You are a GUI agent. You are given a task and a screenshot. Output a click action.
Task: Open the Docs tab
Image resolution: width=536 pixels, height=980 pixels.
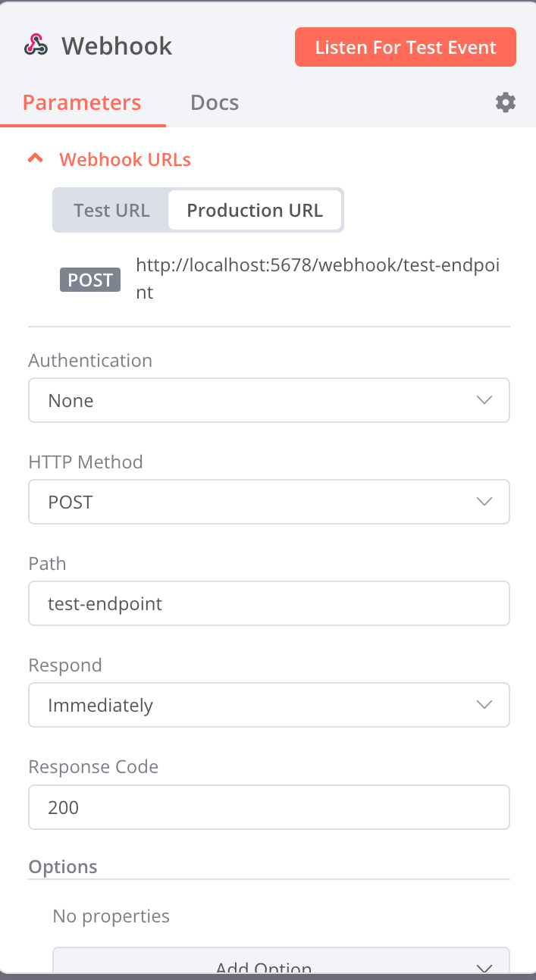[x=215, y=102]
